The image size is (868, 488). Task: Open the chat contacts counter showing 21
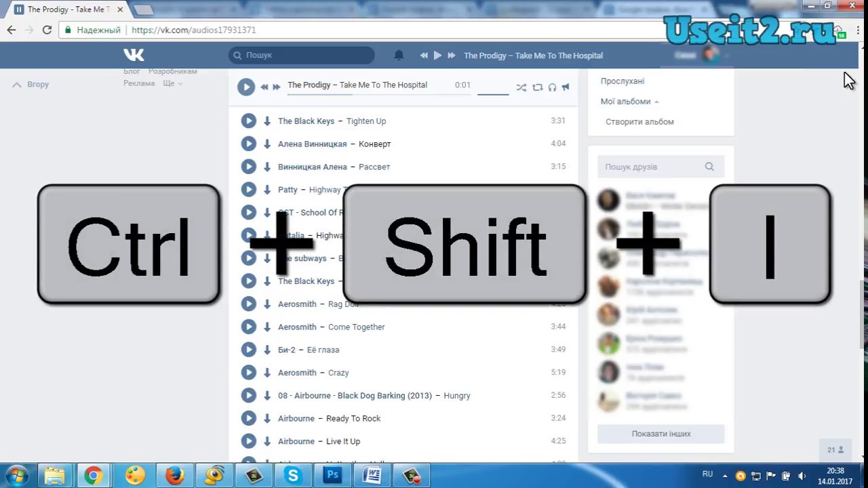click(x=835, y=450)
